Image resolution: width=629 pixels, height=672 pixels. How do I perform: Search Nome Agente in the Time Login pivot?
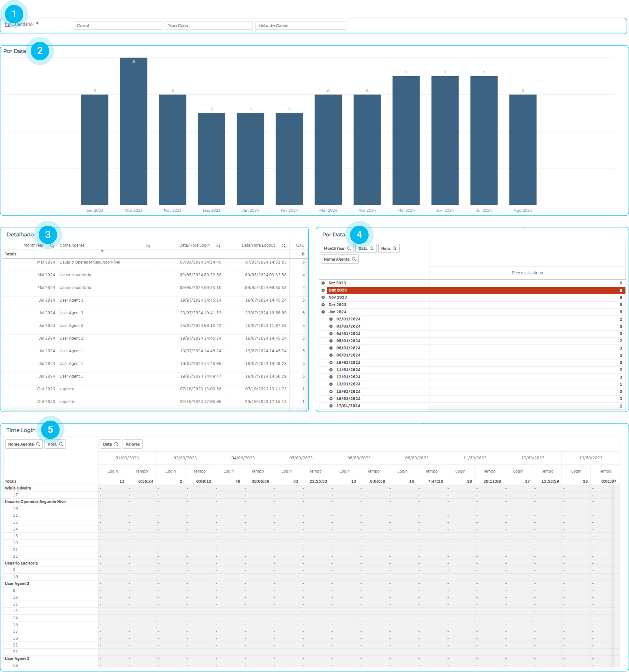tap(38, 444)
